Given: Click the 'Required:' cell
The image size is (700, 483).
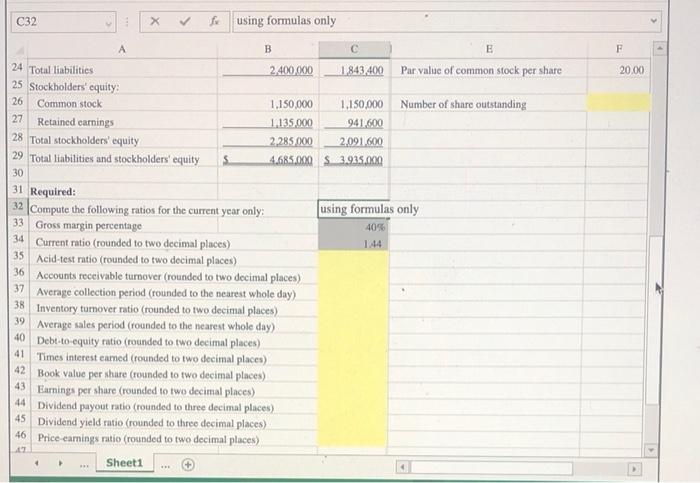Looking at the screenshot, I should (x=53, y=192).
